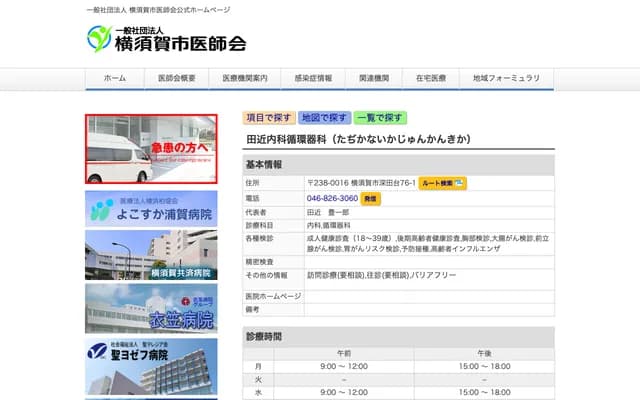Open the 関連機関 navigation item
This screenshot has height=400, width=640.
tap(369, 78)
